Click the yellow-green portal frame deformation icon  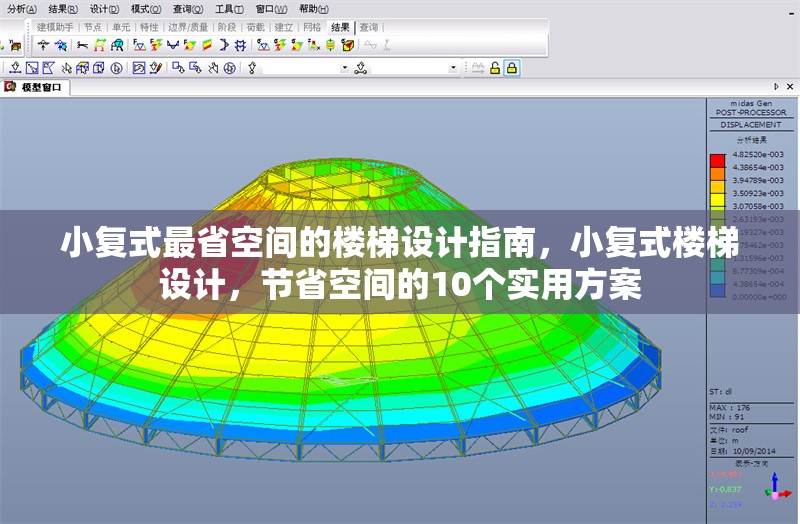[x=99, y=45]
